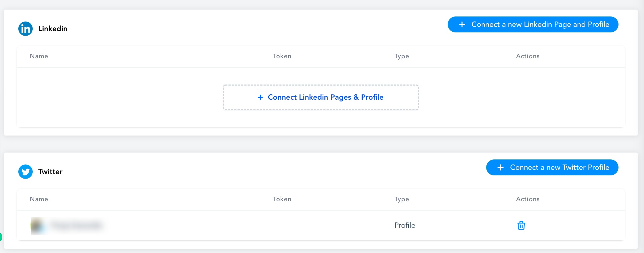Viewport: 644px width, 253px height.
Task: Click the Token column header in Linkedin table
Action: click(282, 56)
